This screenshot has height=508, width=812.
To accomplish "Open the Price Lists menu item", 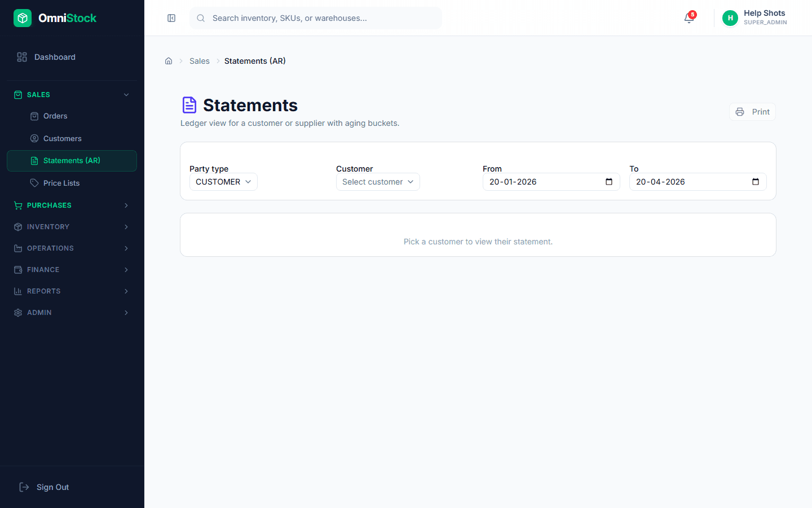I will point(72,183).
